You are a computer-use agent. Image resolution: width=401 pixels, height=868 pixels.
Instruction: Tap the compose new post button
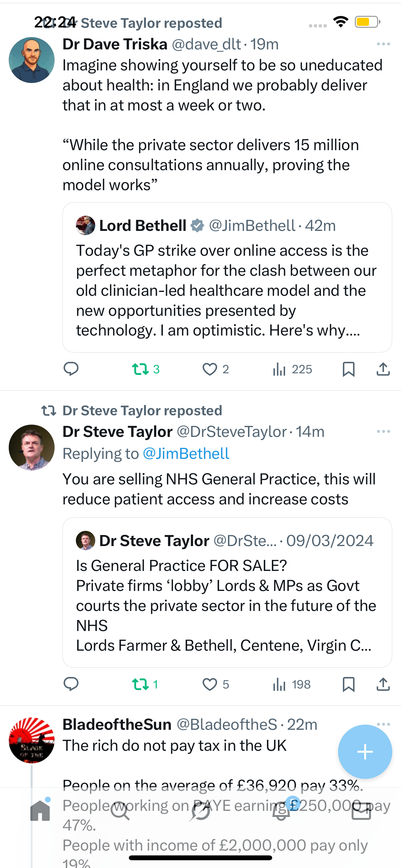pyautogui.click(x=365, y=751)
